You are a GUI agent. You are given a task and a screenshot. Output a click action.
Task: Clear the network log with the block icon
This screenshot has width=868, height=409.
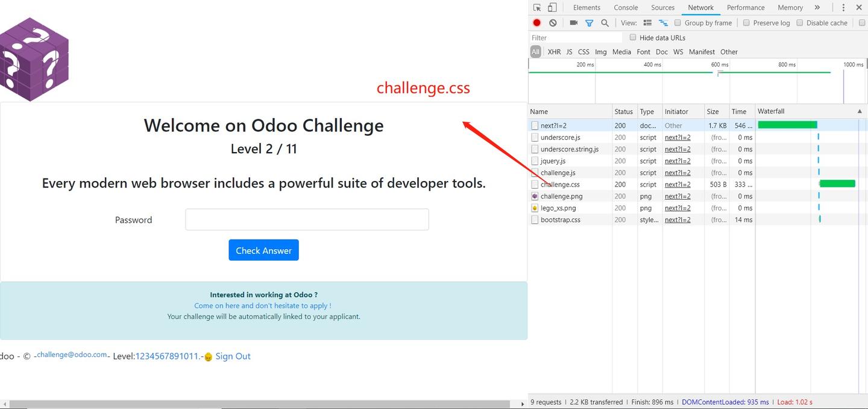coord(553,22)
